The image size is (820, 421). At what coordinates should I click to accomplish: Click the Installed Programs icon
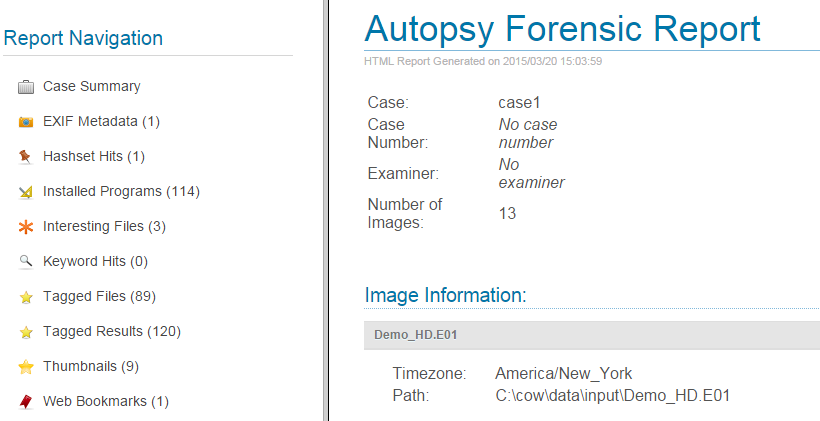[26, 192]
